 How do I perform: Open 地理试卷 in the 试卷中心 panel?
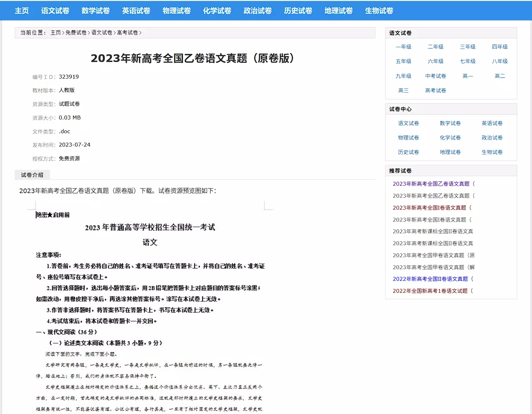point(450,152)
